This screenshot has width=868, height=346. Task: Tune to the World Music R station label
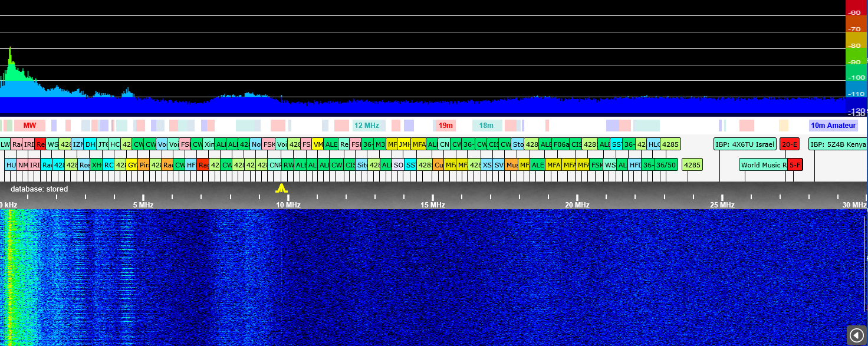coord(762,165)
